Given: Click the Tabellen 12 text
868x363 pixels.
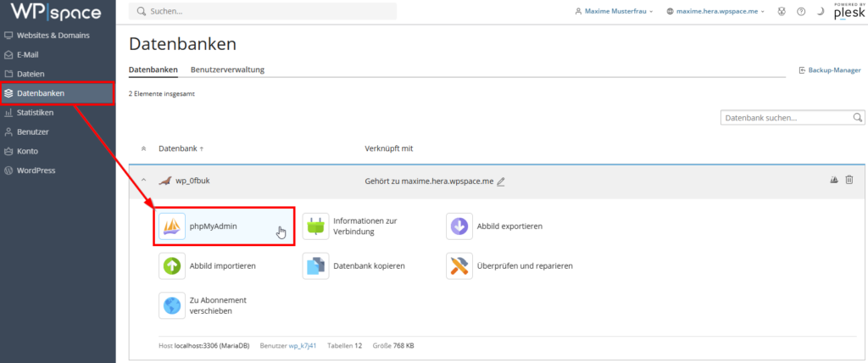Looking at the screenshot, I should pos(344,346).
